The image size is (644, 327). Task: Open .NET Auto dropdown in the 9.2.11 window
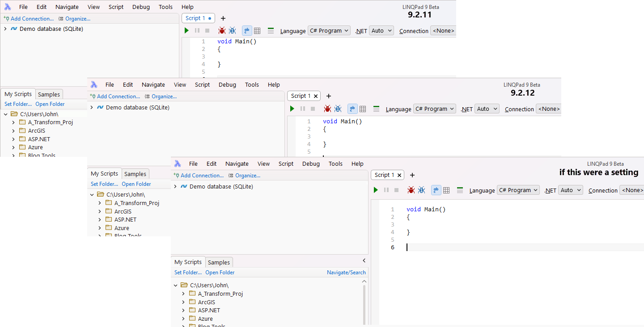[x=381, y=31]
